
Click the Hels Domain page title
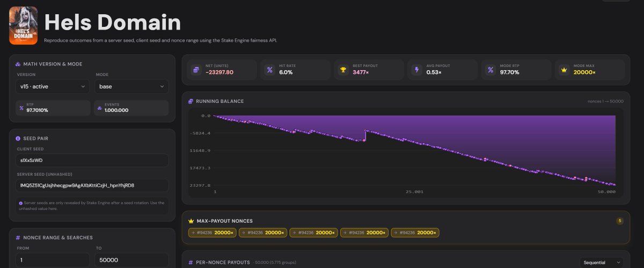click(x=112, y=22)
